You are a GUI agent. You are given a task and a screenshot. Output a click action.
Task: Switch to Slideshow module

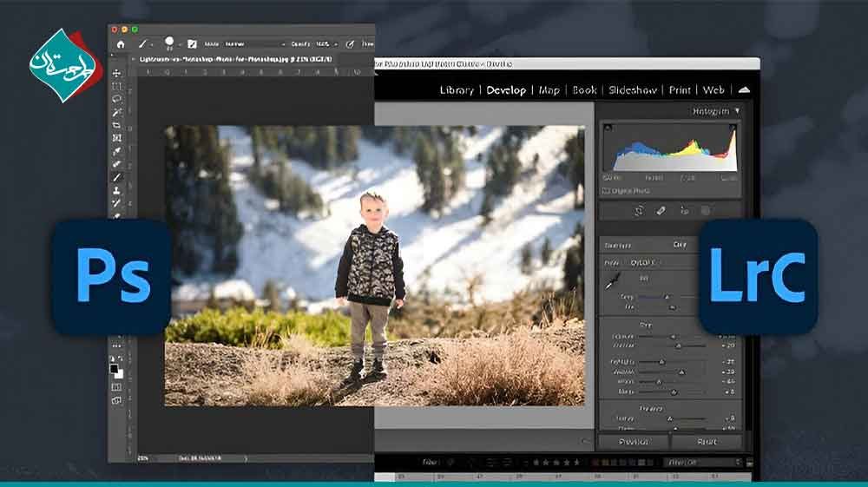(633, 89)
